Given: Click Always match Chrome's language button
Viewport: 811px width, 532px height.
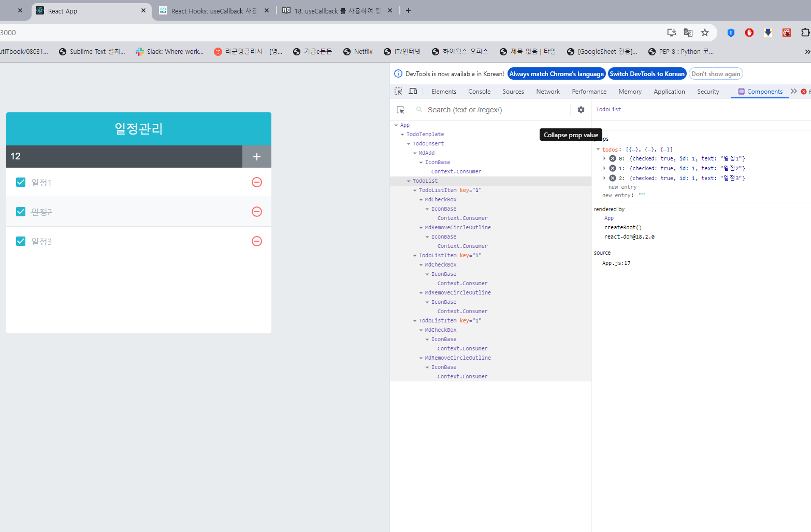Looking at the screenshot, I should coord(556,74).
